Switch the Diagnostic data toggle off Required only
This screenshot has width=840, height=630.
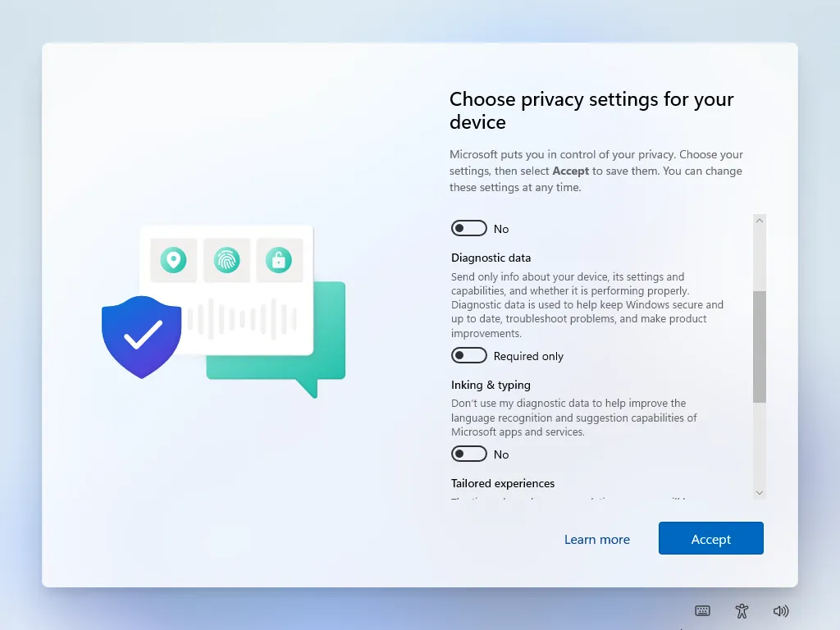tap(468, 355)
